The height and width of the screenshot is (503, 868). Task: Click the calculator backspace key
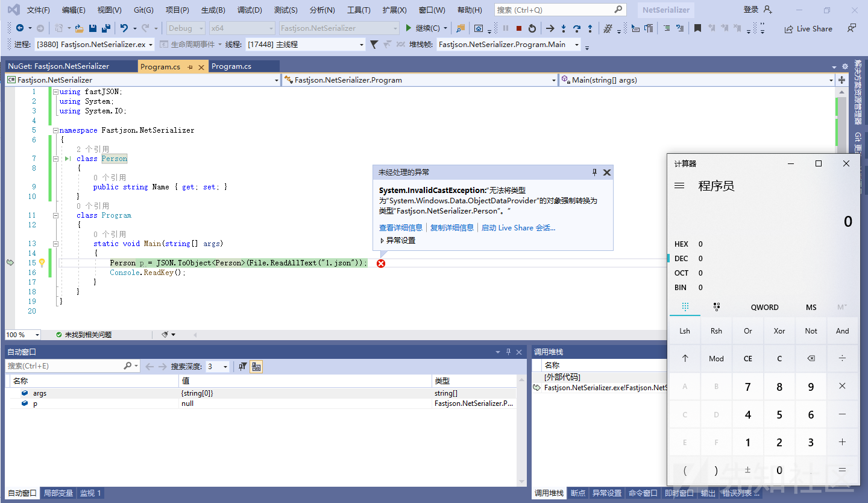[811, 358]
